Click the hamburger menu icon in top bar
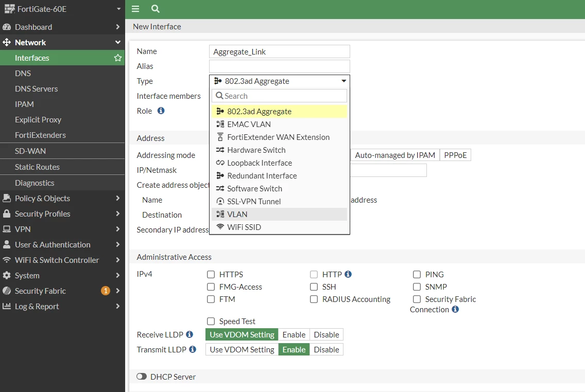Screen dimensions: 585x392 click(135, 9)
